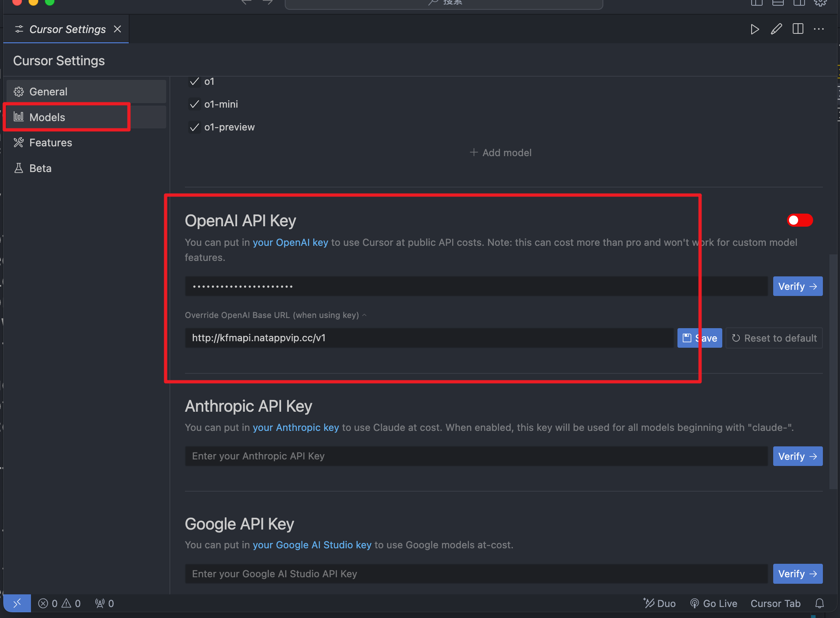Click the Run play icon in editor toolbar
Image resolution: width=840 pixels, height=618 pixels.
[x=755, y=29]
